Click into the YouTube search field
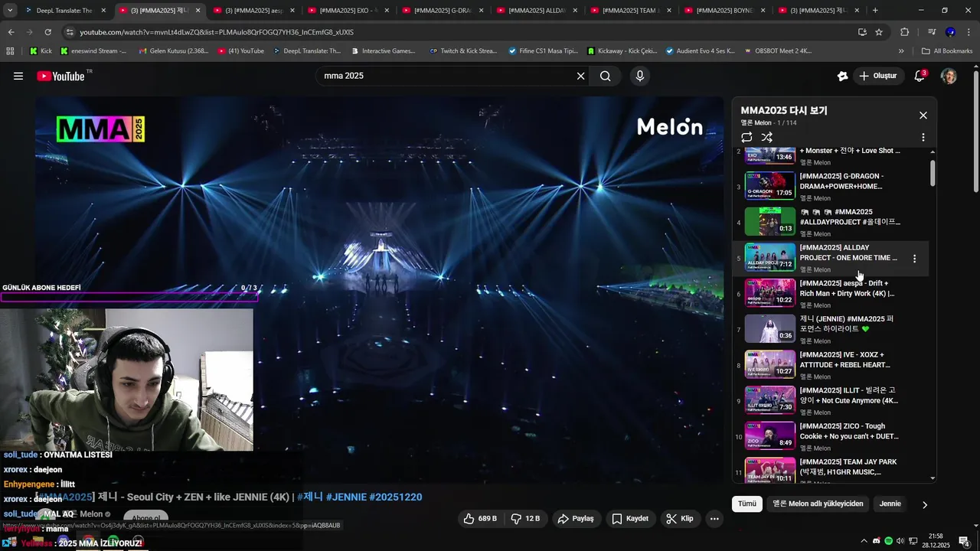This screenshot has width=980, height=551. (444, 76)
